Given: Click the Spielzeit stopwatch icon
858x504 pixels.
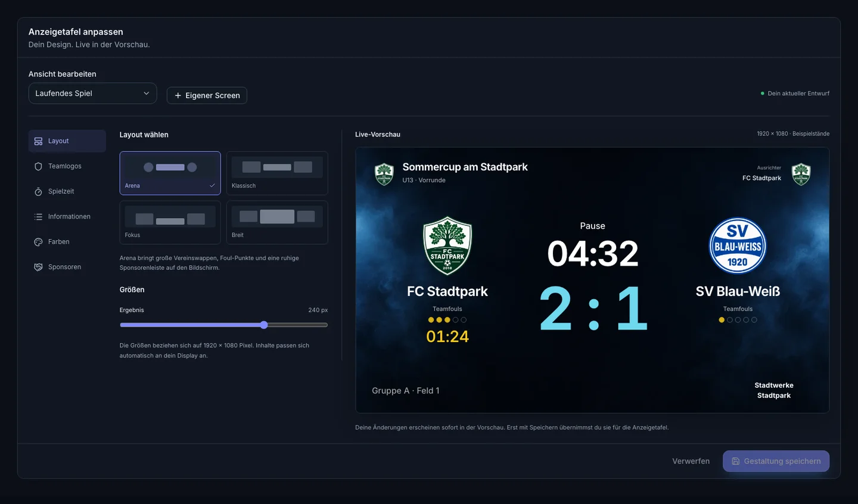Looking at the screenshot, I should tap(38, 191).
